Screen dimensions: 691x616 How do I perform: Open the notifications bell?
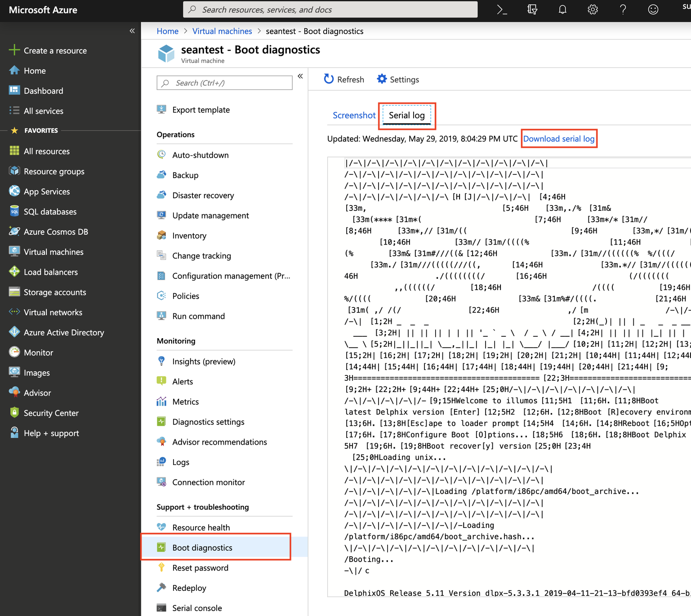click(x=562, y=9)
